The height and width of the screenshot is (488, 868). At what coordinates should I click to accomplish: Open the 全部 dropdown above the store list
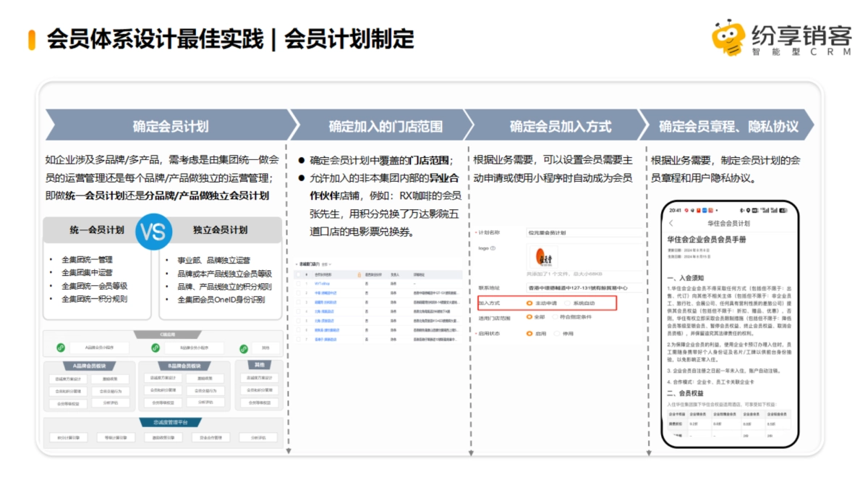pos(326,264)
